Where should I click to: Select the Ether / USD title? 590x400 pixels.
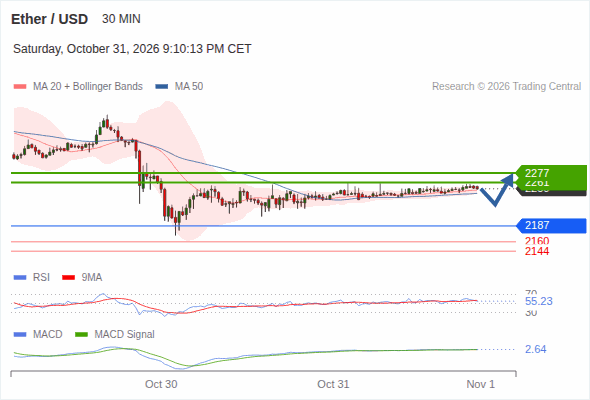coord(49,19)
